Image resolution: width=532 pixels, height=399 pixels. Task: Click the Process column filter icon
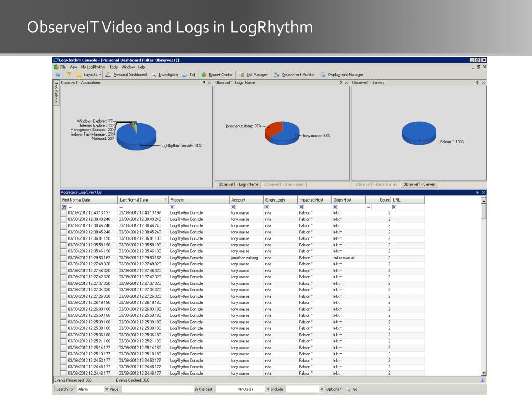click(x=172, y=207)
